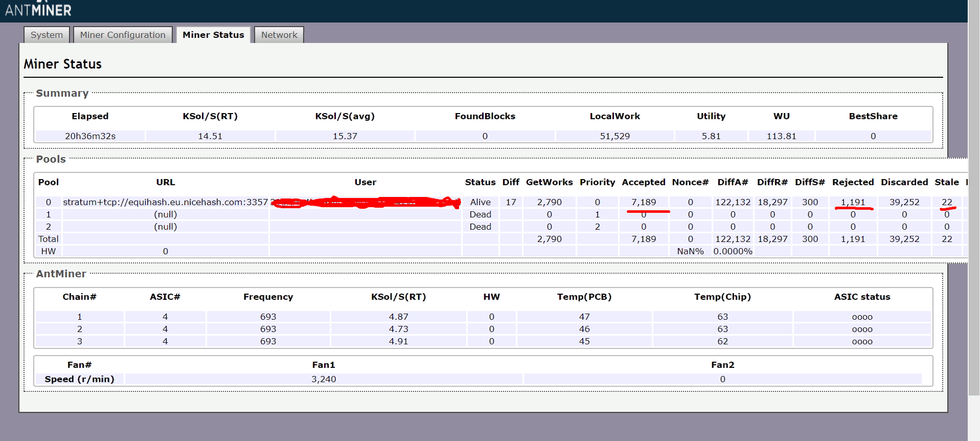The height and width of the screenshot is (441, 980).
Task: Click the Alive status of pool 0
Action: 480,202
